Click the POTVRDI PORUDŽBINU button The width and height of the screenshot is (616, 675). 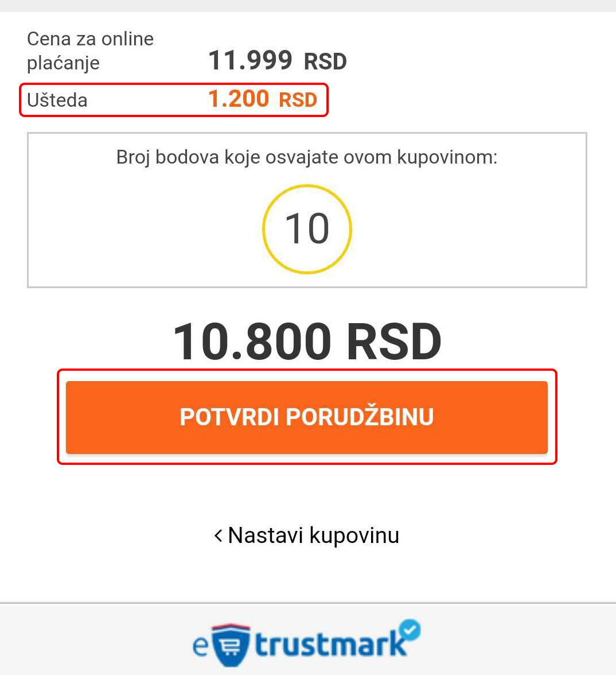coord(307,417)
